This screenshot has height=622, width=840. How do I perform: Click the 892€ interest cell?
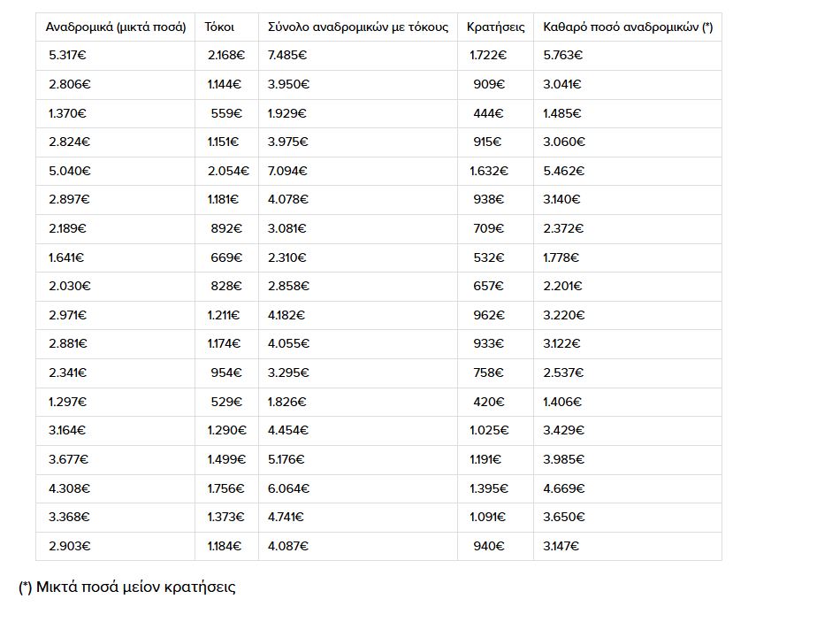click(226, 228)
